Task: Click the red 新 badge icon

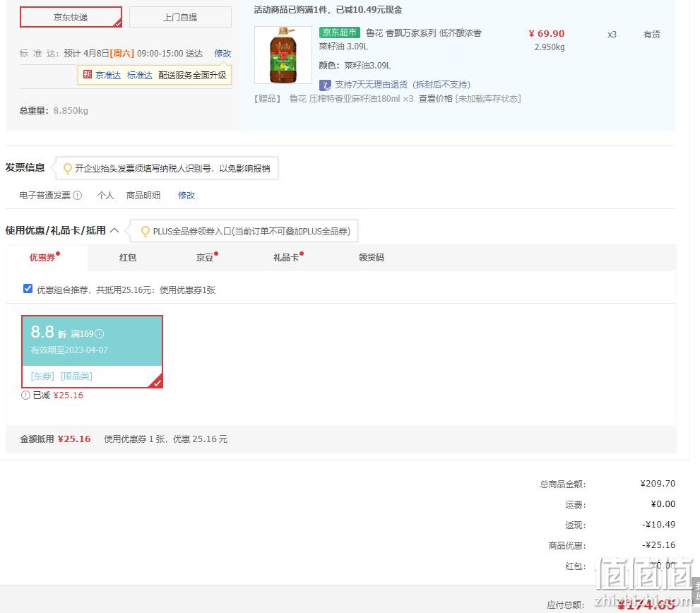Action: [x=88, y=75]
